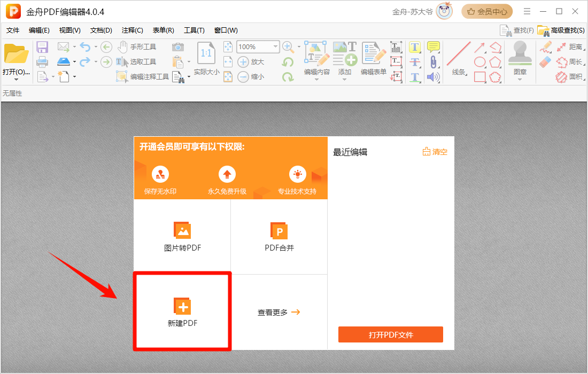Click the New PDF (新建PDF) tile

(182, 311)
